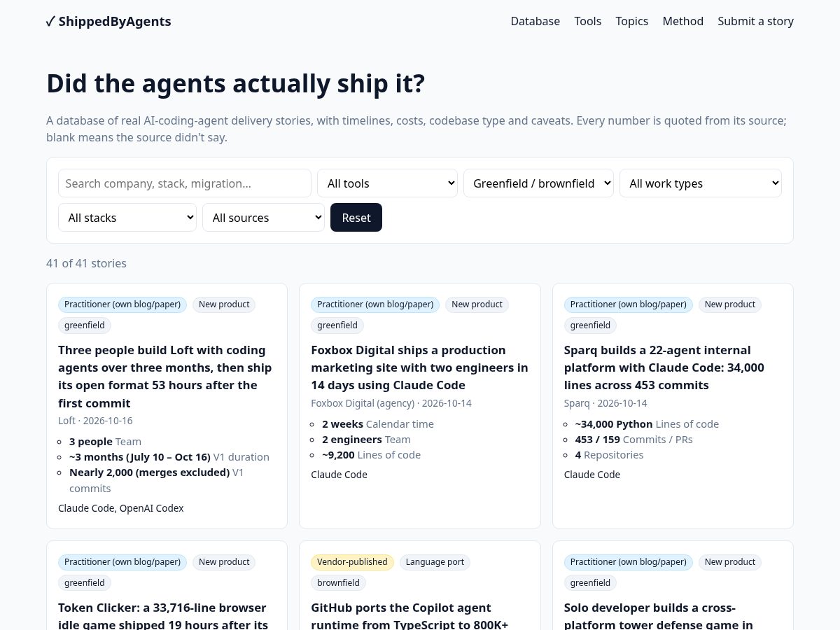
Task: Select the 2 weeks Calendar time stat
Action: coord(378,424)
